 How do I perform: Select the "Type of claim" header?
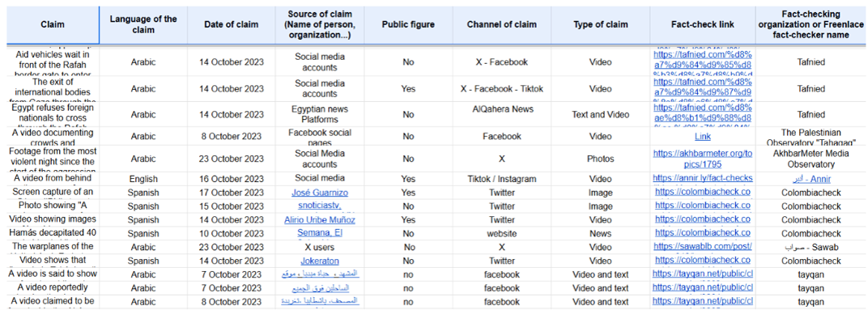click(x=601, y=25)
